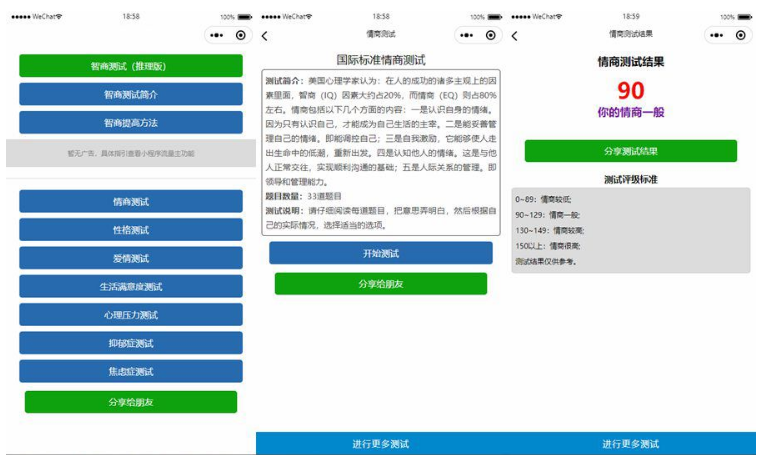Tap 进行更多测试 bar under the test results
This screenshot has width=766, height=455.
(x=631, y=444)
